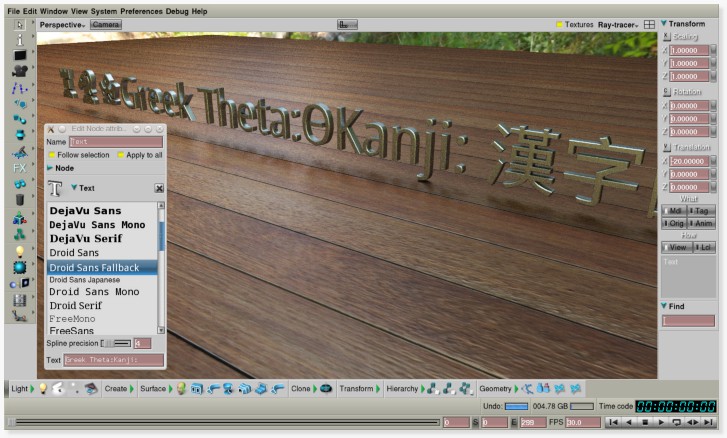727x438 pixels.
Task: Click the viewport layout grid icon
Action: pyautogui.click(x=649, y=24)
